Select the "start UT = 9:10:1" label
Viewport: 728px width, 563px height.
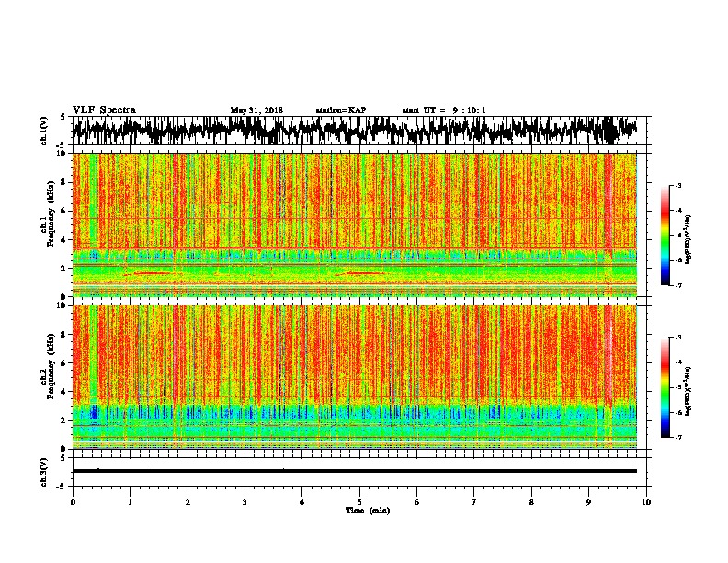click(444, 110)
